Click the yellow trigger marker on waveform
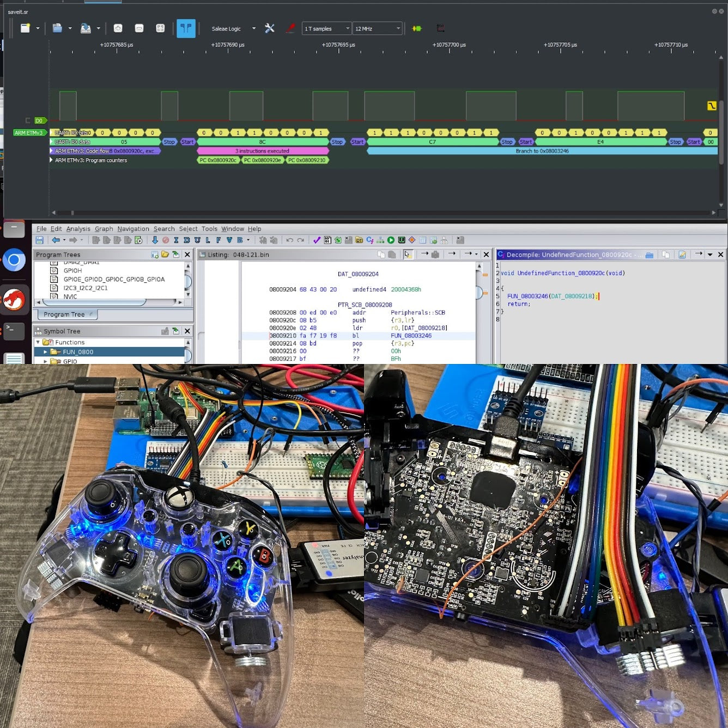 coord(712,106)
